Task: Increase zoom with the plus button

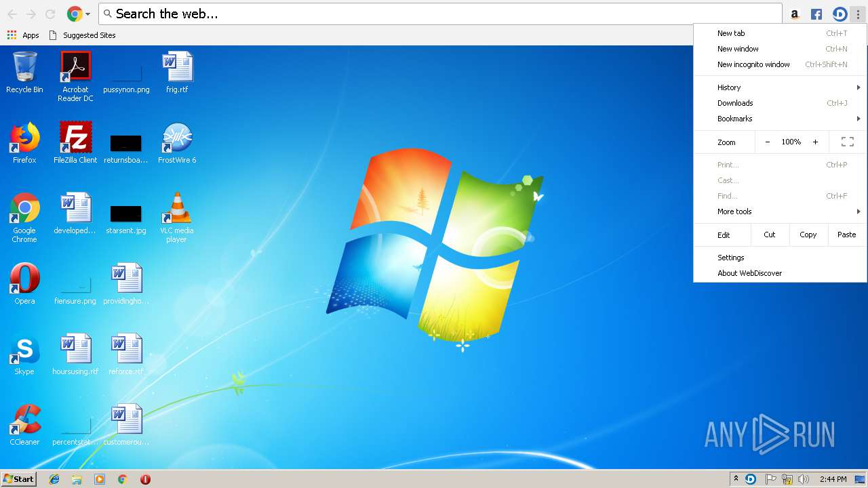Action: point(815,142)
